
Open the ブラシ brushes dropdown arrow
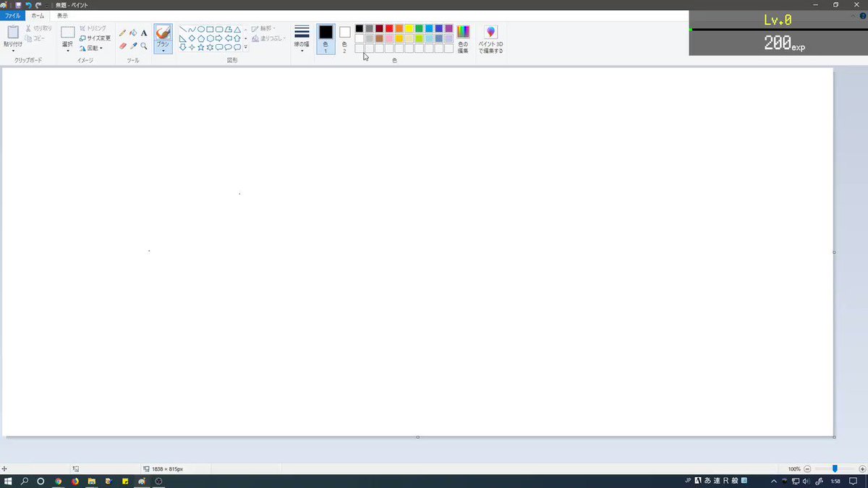click(x=163, y=51)
